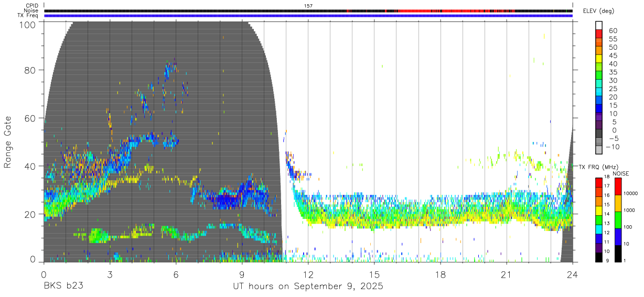This screenshot has height=297, width=644.
Task: Click the green segment of TX FRQ colorbar
Action: coord(599,219)
